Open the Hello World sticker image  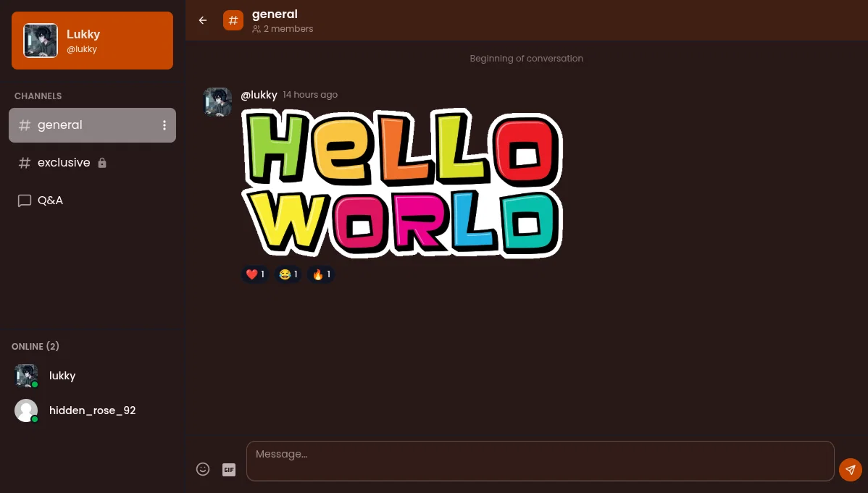(x=402, y=183)
